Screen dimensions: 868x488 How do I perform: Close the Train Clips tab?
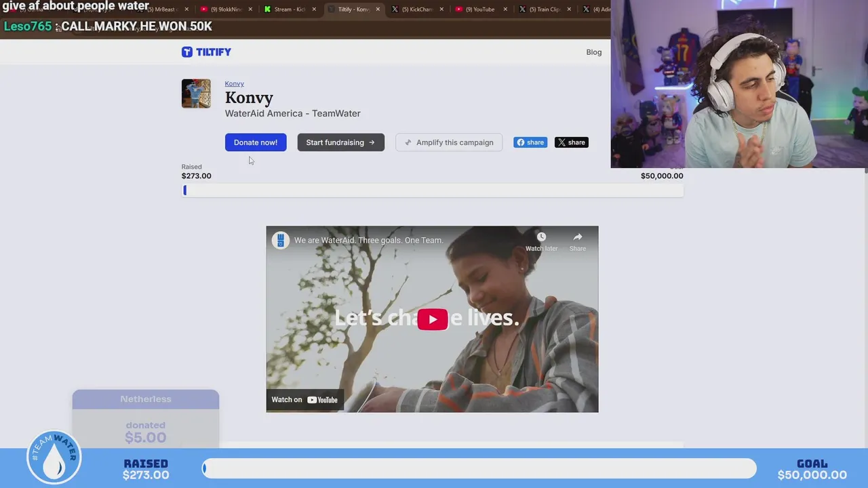(x=569, y=9)
